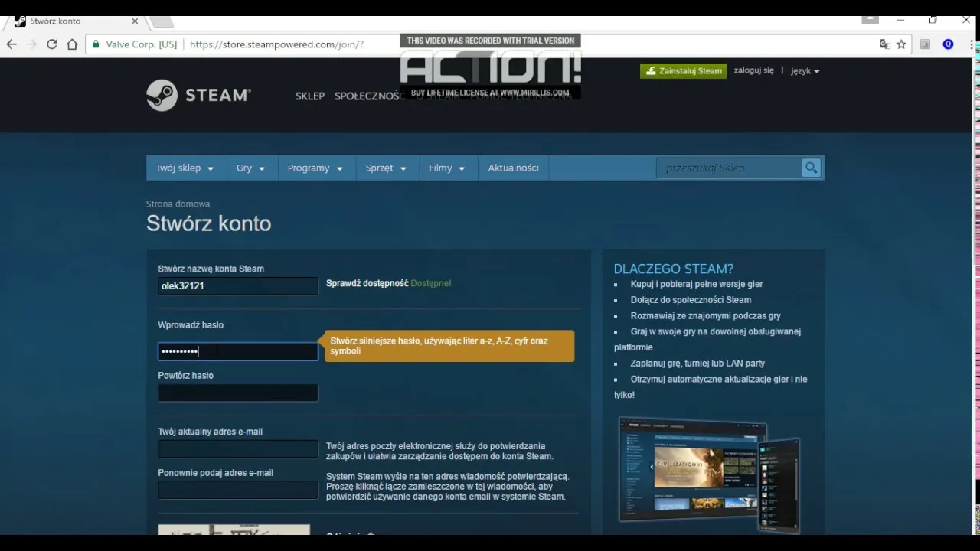Open the Sprzęt dropdown
The width and height of the screenshot is (980, 551).
(x=386, y=168)
